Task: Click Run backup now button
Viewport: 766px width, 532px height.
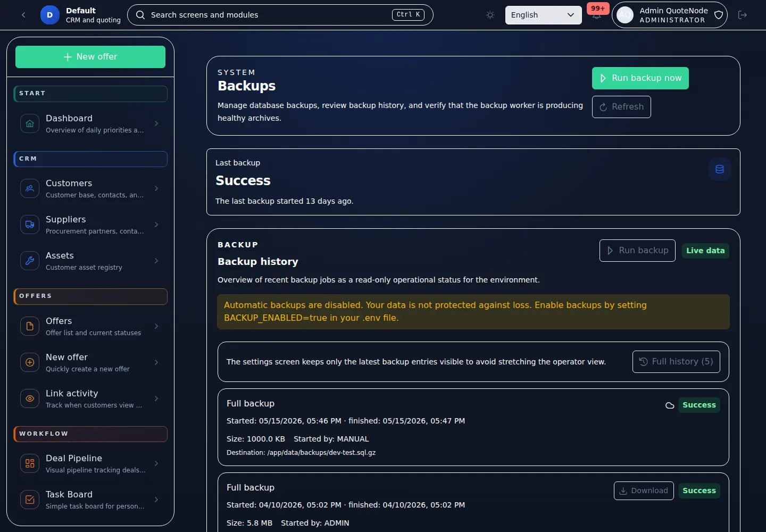Action: 640,78
